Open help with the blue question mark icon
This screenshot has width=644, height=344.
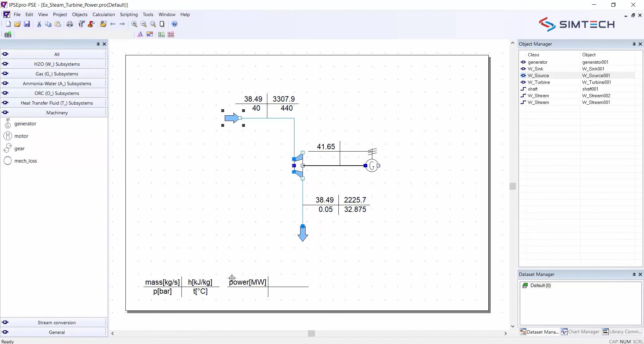(174, 24)
